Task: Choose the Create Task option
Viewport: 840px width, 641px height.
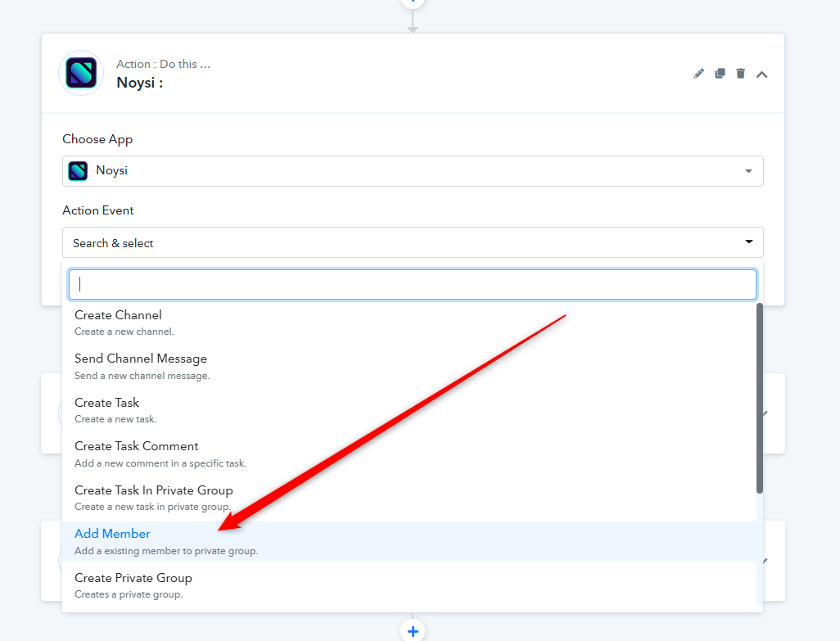Action: pyautogui.click(x=409, y=410)
